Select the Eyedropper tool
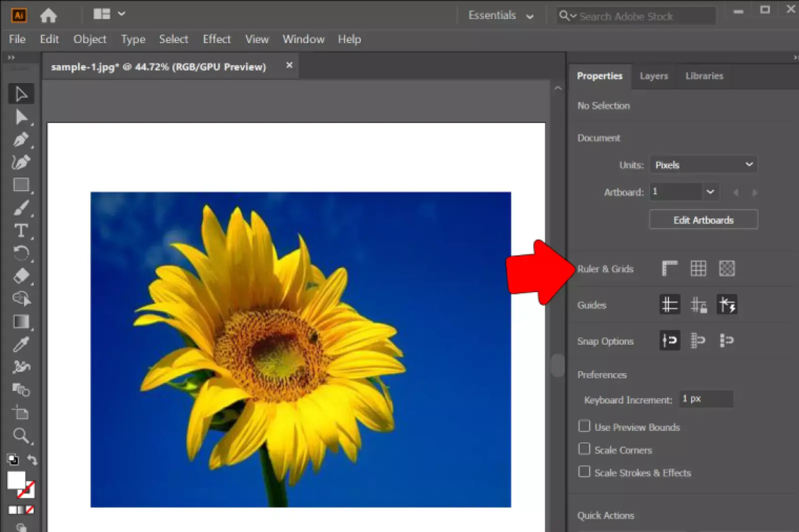Screen dimensions: 799x532 (21, 344)
